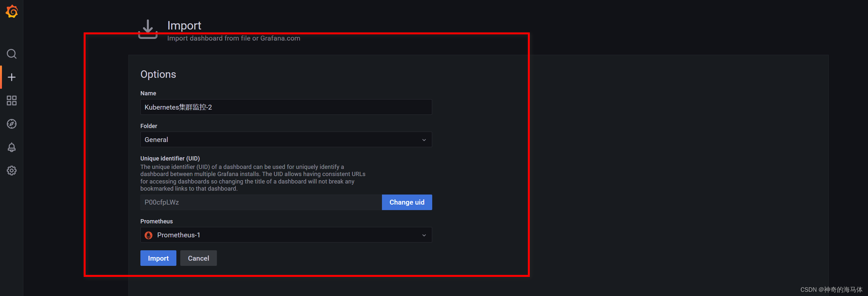
Task: Click the Folder field label
Action: pos(149,126)
